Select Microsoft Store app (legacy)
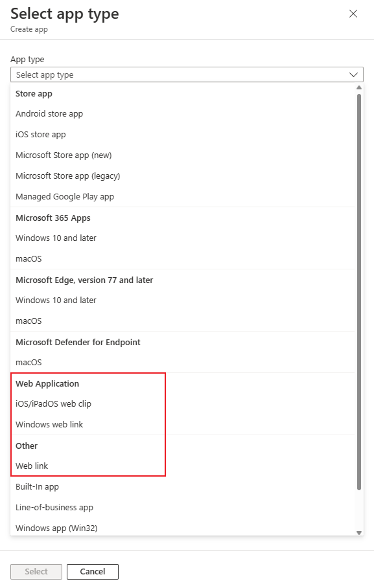The width and height of the screenshot is (374, 588). pyautogui.click(x=67, y=175)
